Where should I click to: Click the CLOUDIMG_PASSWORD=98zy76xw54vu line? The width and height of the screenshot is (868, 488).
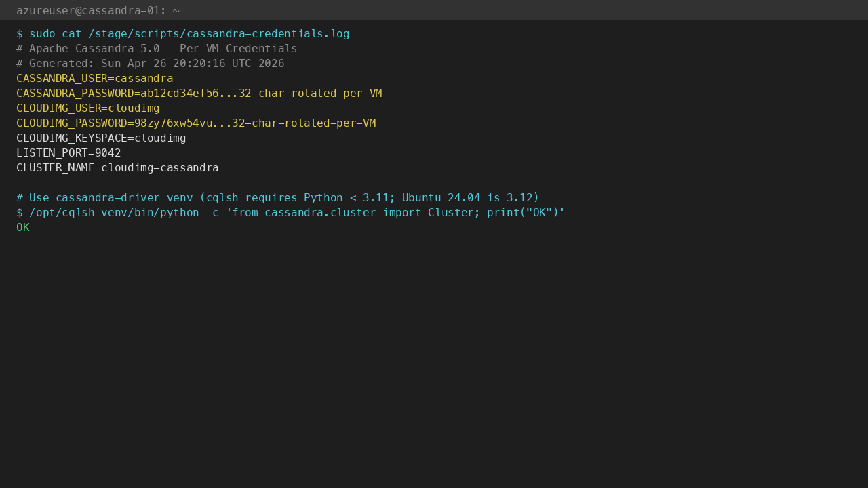(196, 123)
